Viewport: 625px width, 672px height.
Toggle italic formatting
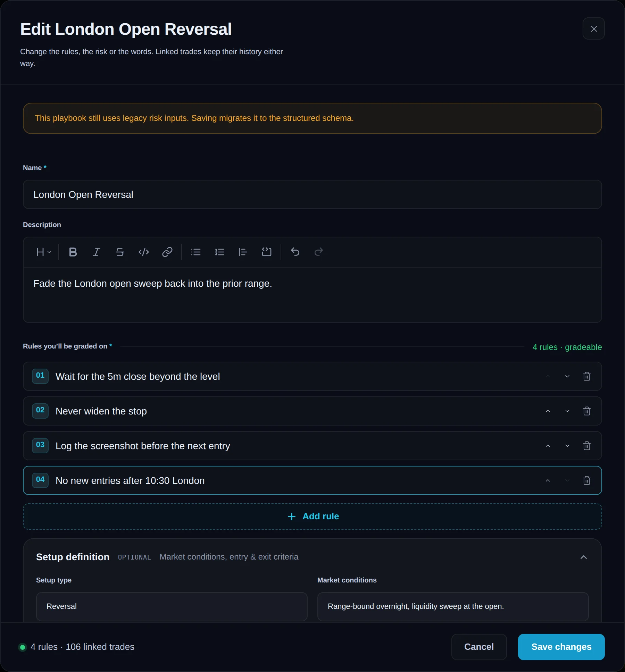97,252
